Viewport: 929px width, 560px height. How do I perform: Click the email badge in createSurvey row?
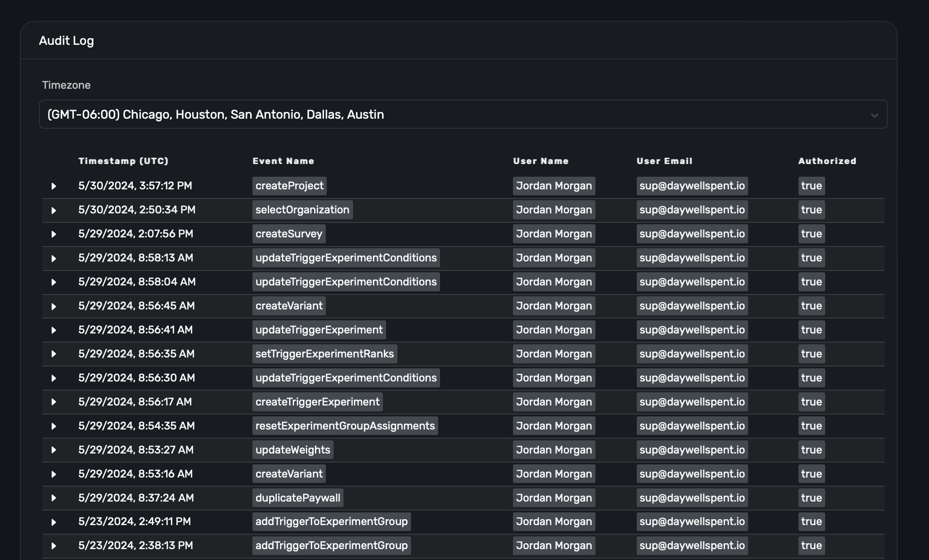[692, 234]
